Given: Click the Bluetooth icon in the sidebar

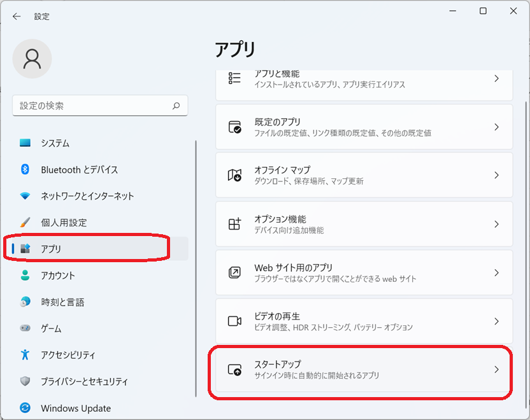Looking at the screenshot, I should point(25,169).
